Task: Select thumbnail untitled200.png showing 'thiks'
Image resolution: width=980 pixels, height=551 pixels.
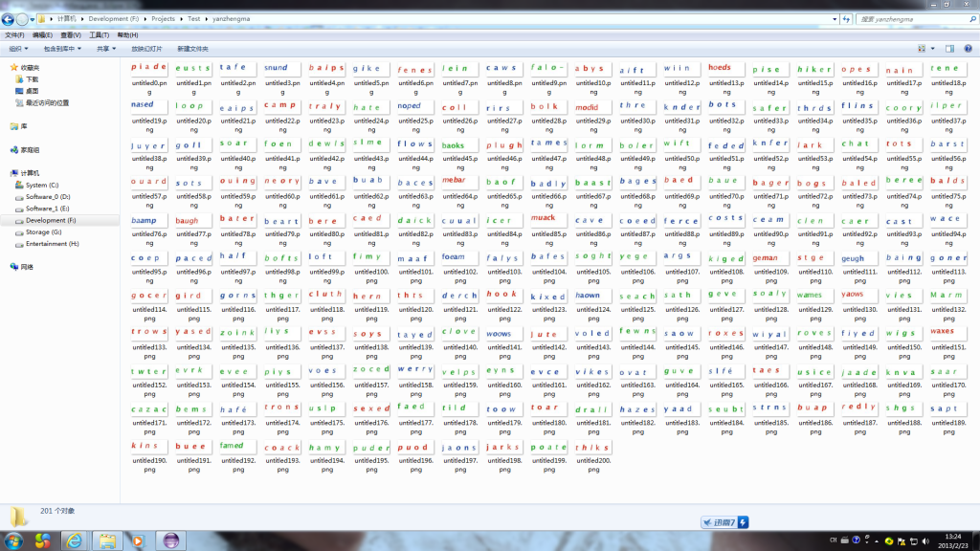Action: click(593, 448)
